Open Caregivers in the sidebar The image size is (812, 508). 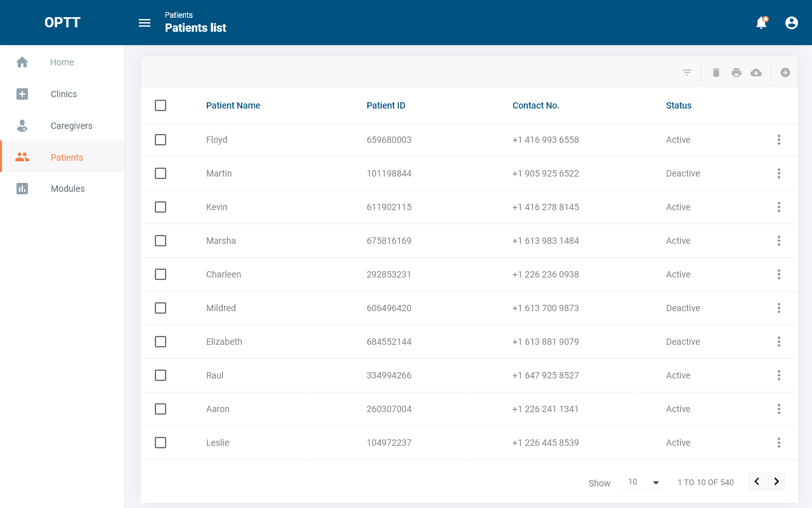pos(71,126)
